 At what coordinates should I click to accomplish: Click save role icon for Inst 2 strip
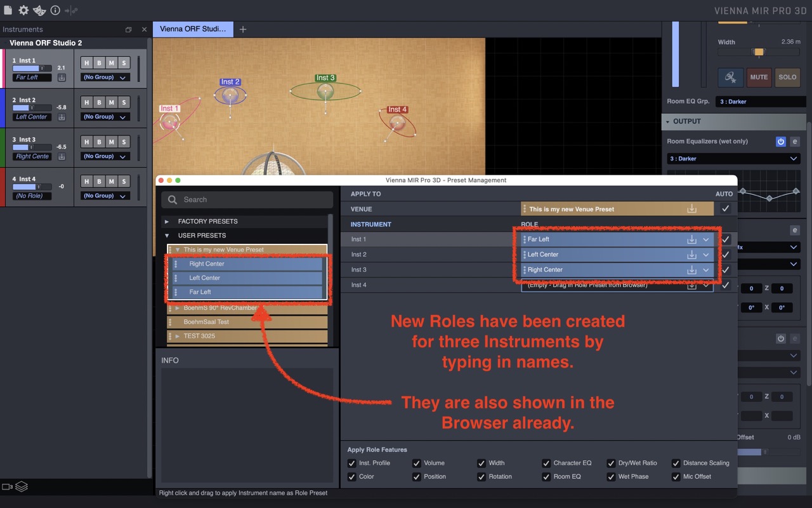click(x=62, y=117)
